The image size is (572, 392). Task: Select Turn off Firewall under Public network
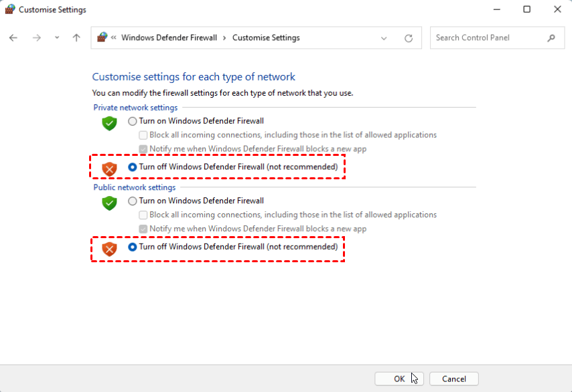[133, 247]
